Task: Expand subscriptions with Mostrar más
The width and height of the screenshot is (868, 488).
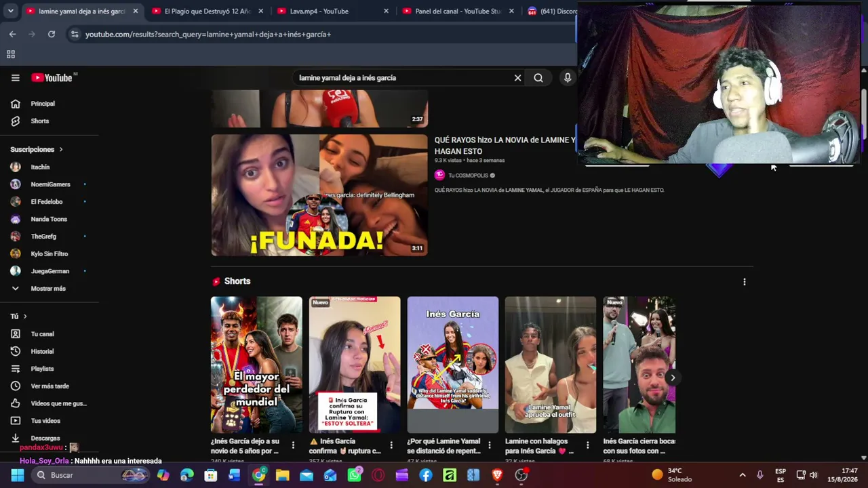Action: (50, 289)
